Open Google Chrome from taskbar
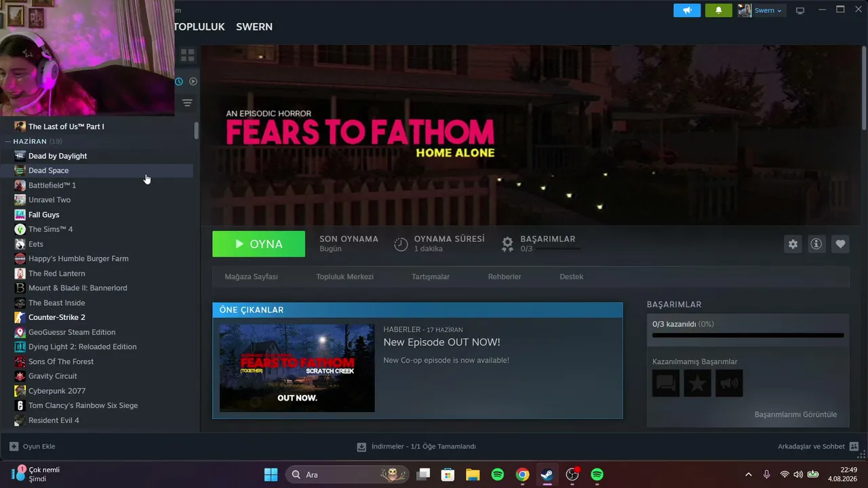The height and width of the screenshot is (488, 868). [x=522, y=474]
